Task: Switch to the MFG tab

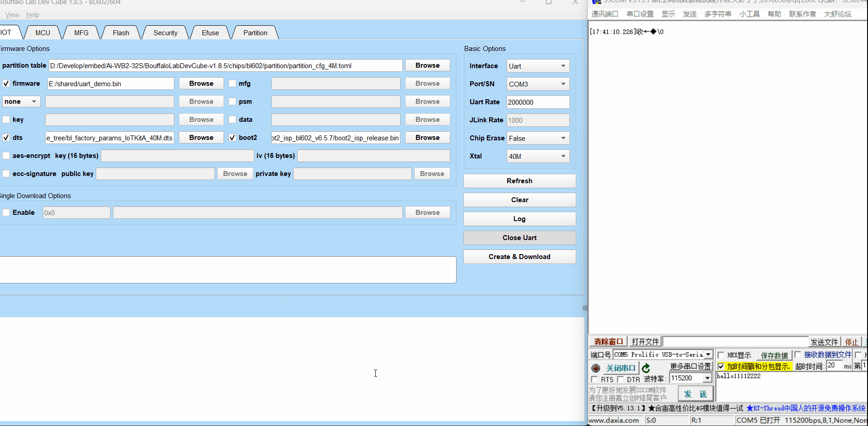Action: point(81,32)
